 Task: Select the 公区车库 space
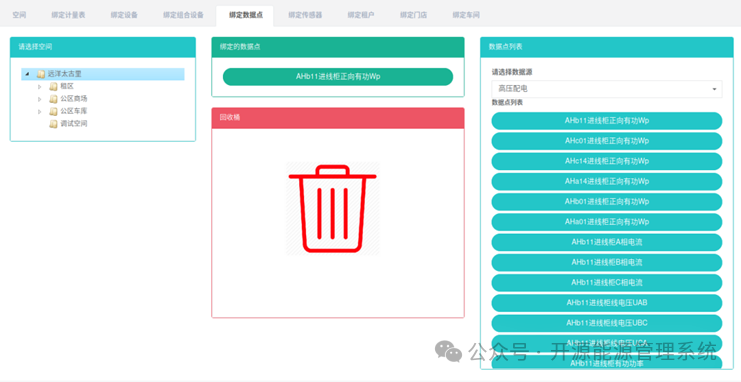[74, 111]
